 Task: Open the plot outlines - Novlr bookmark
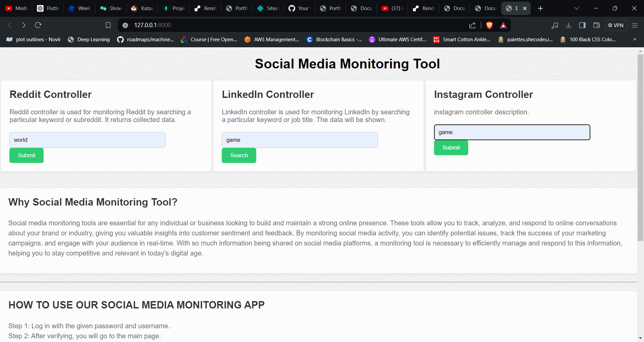coord(34,40)
